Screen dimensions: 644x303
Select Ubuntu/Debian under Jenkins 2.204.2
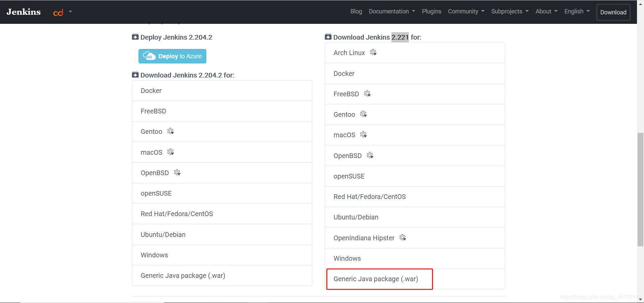coord(222,235)
